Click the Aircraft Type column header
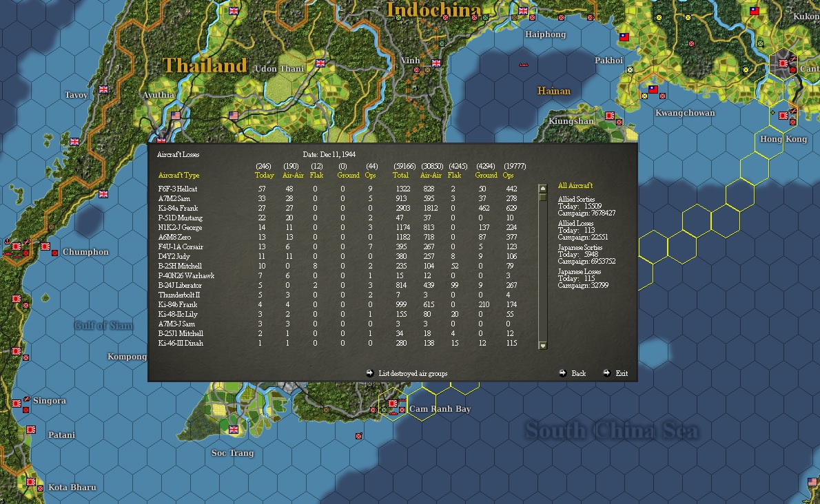This screenshot has width=820, height=504. pyautogui.click(x=179, y=176)
